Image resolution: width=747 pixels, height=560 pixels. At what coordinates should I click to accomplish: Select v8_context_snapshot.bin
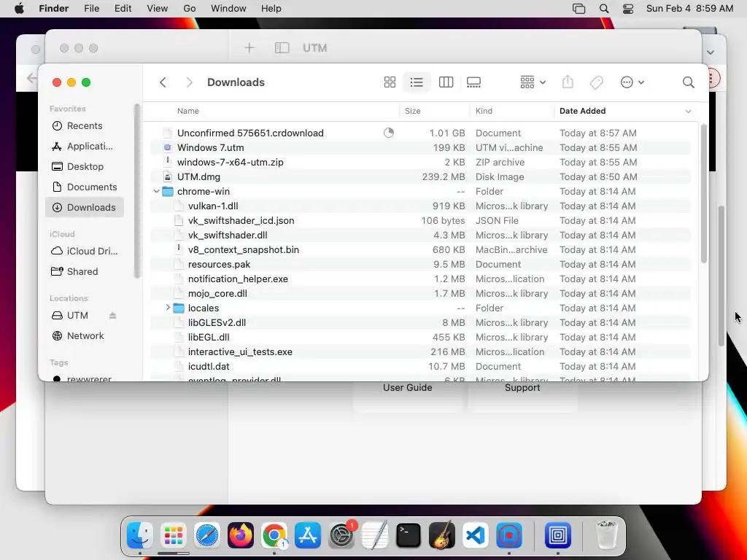(x=421, y=249)
